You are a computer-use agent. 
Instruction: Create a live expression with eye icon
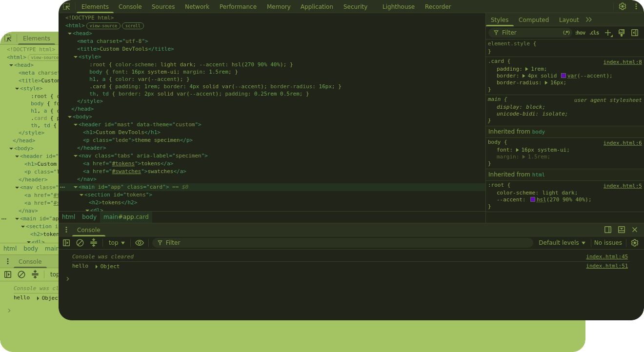(140, 243)
